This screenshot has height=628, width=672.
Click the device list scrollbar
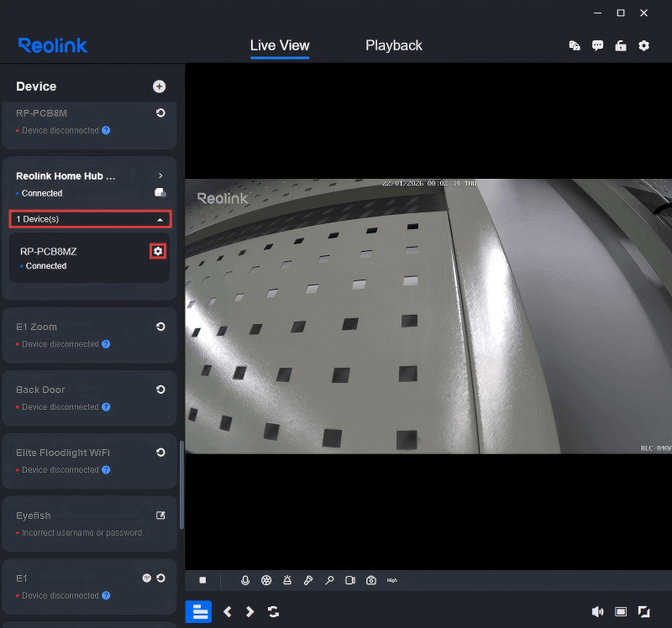point(181,485)
